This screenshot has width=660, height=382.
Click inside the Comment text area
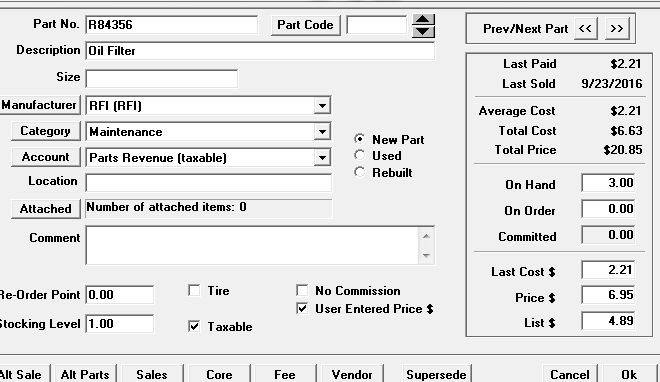coord(252,245)
